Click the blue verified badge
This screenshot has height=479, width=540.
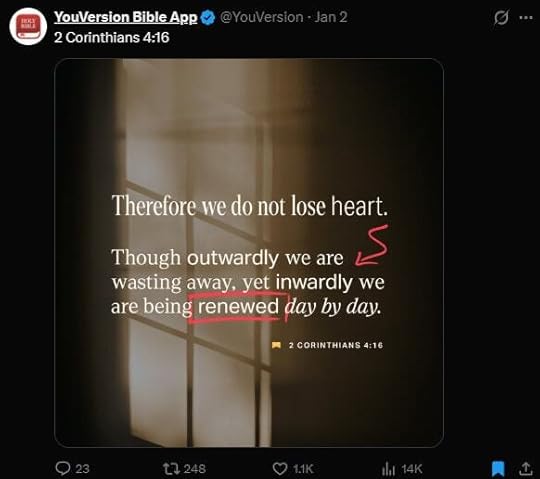[208, 18]
